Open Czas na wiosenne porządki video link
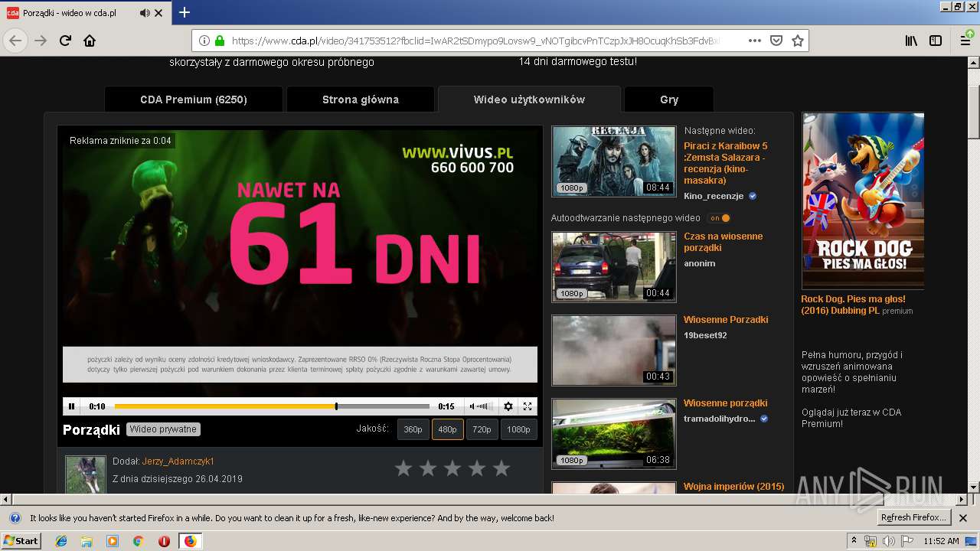 click(x=723, y=242)
